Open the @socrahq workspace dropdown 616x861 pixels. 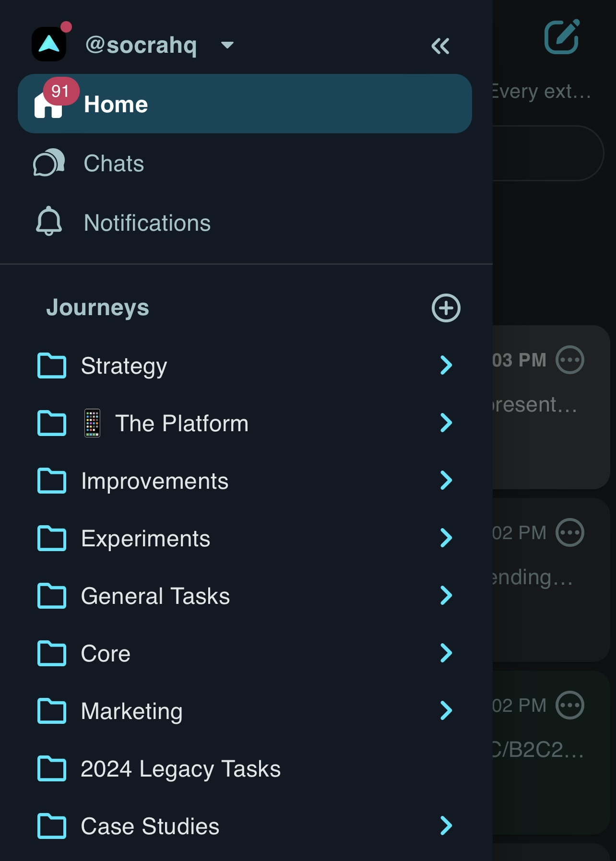point(227,45)
